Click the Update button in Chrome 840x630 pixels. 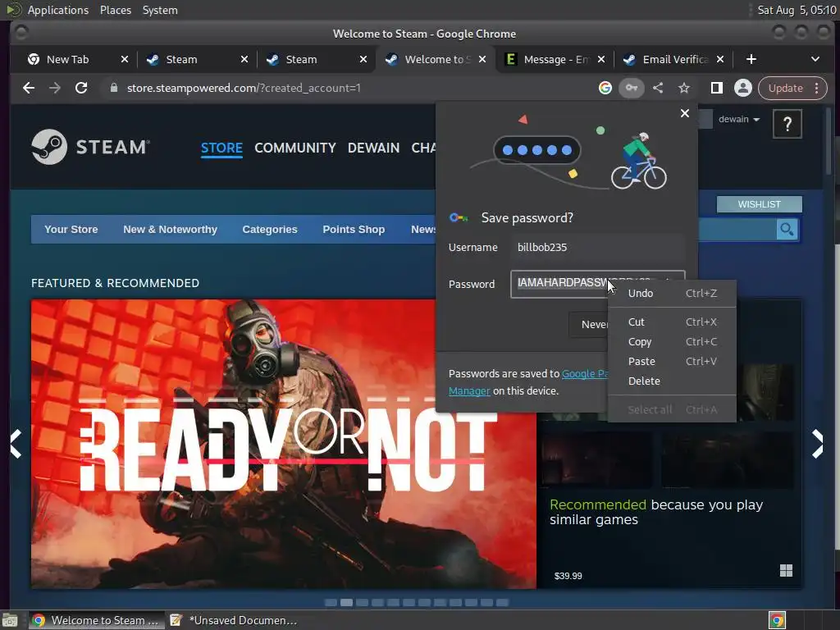coord(785,88)
